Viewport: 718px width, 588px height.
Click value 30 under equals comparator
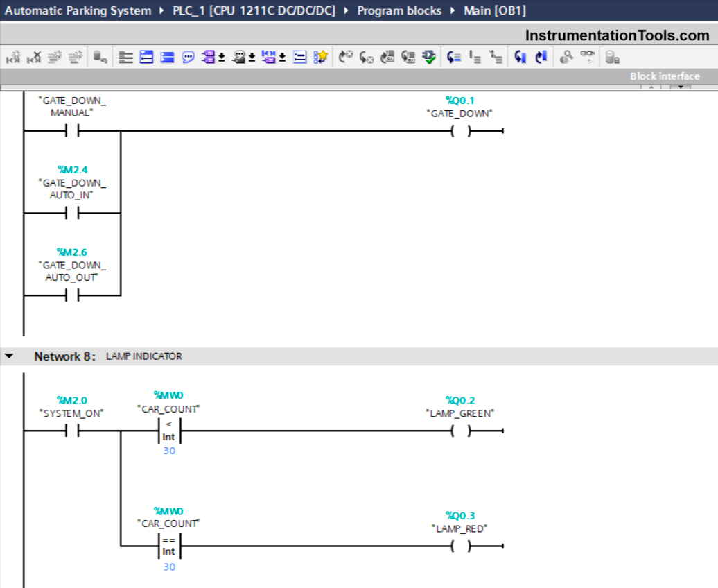tap(169, 567)
